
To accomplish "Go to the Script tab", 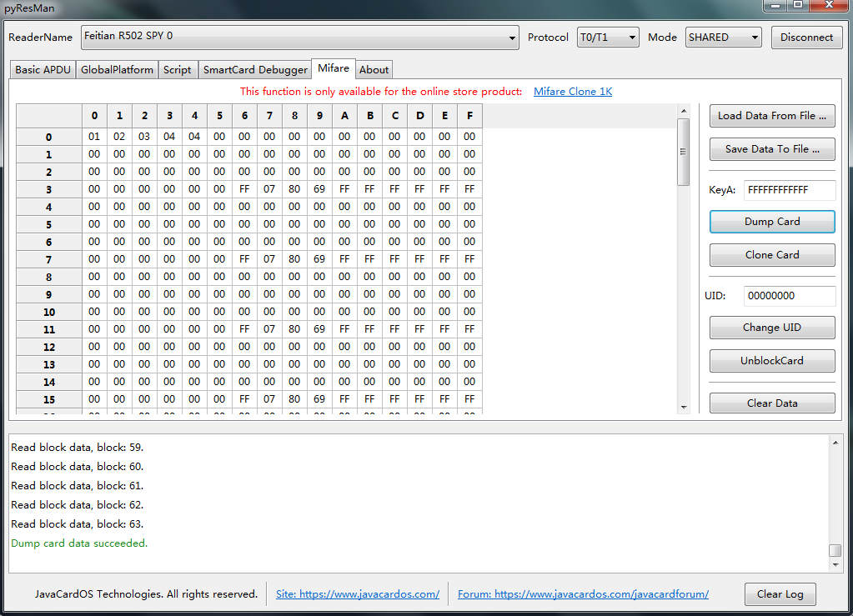I will click(177, 70).
